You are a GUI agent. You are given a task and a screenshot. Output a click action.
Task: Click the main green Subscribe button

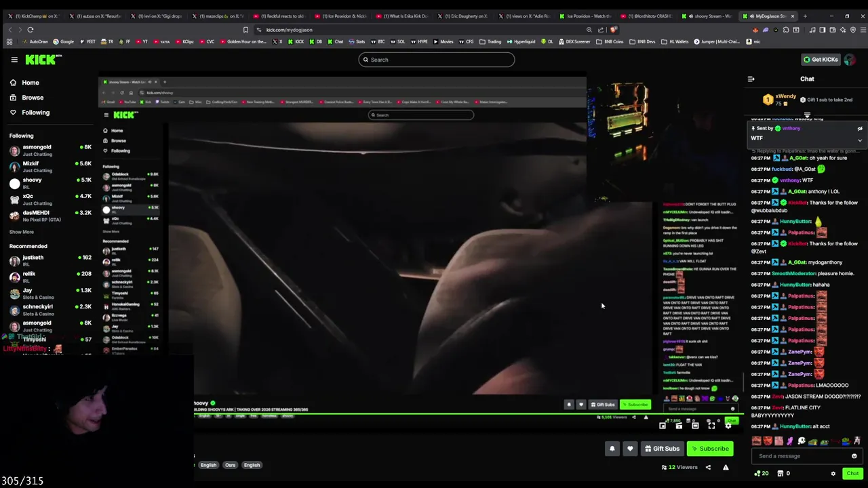coord(709,449)
